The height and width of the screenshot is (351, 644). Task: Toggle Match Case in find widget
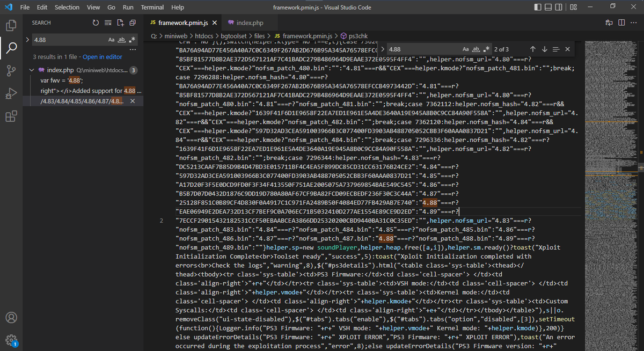point(466,49)
